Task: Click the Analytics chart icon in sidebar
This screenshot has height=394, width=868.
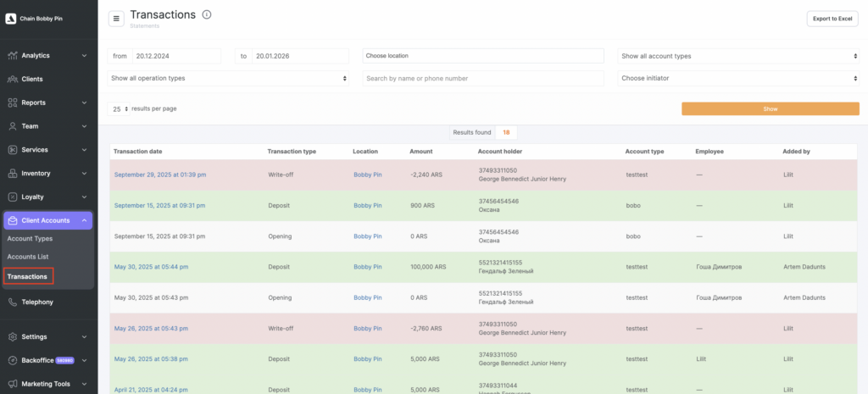Action: point(12,56)
